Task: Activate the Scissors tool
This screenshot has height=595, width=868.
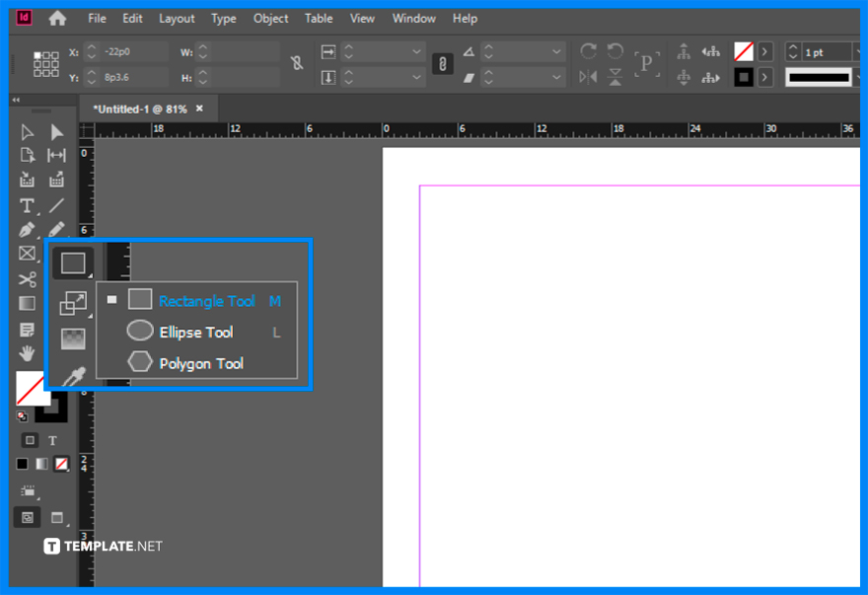Action: click(27, 278)
